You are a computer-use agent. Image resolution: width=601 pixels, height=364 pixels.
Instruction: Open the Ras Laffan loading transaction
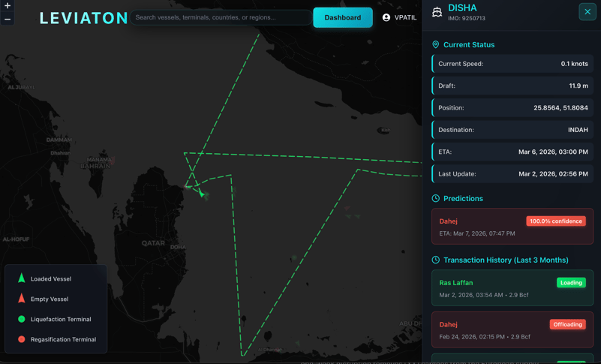512,288
